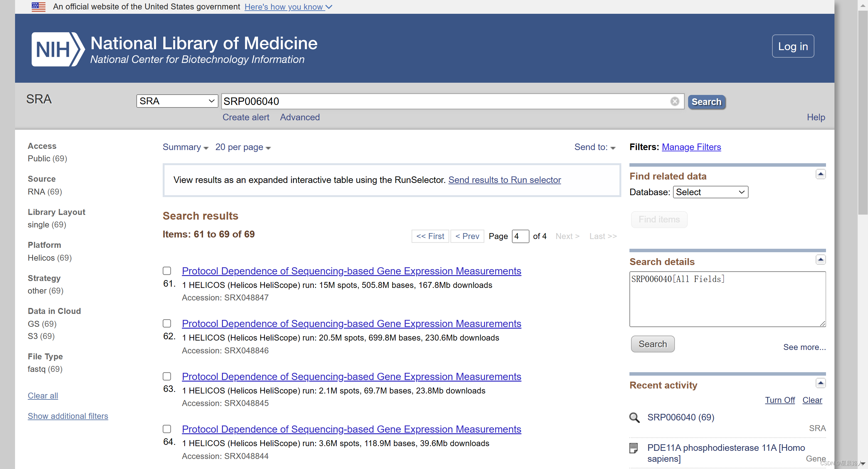Click the blue Search button
868x469 pixels.
(706, 102)
